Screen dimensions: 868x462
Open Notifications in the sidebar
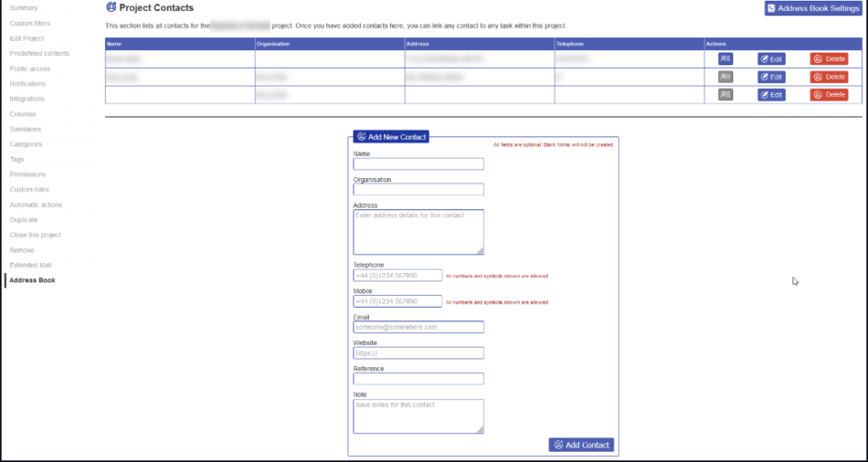[x=28, y=84]
